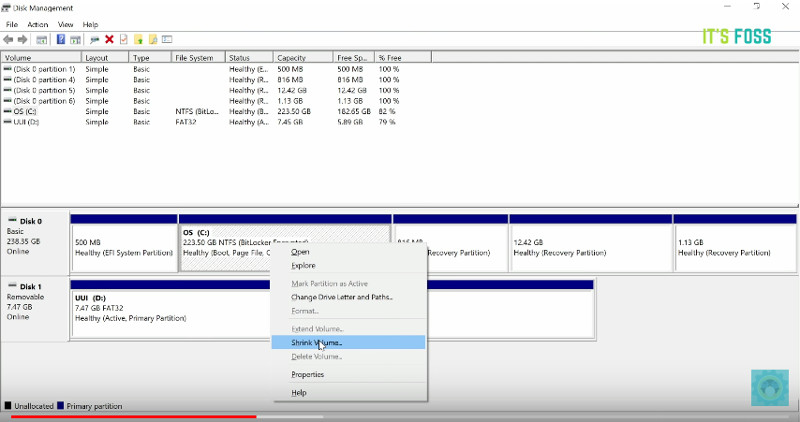
Task: Seek on the red video progress bar
Action: [x=130, y=417]
